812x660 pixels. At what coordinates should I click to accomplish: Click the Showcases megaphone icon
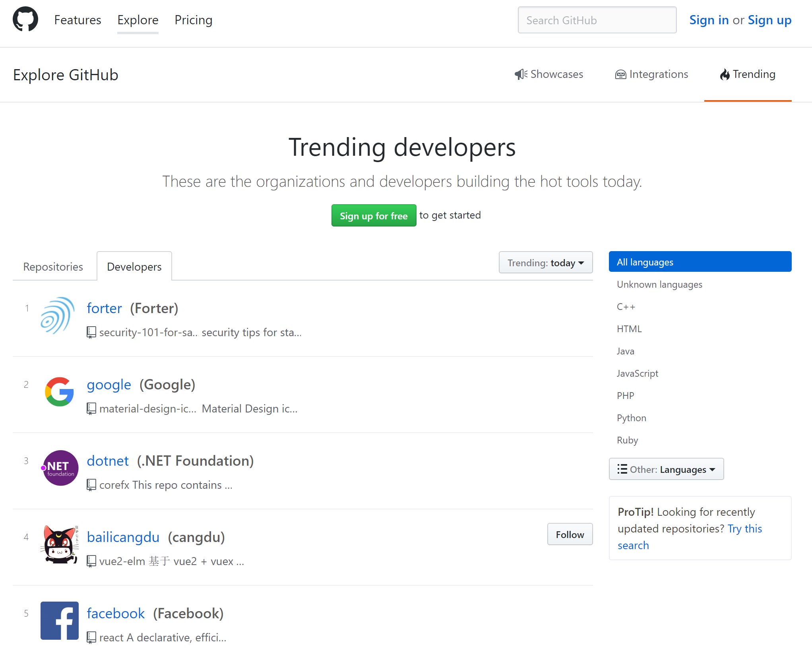click(x=521, y=74)
